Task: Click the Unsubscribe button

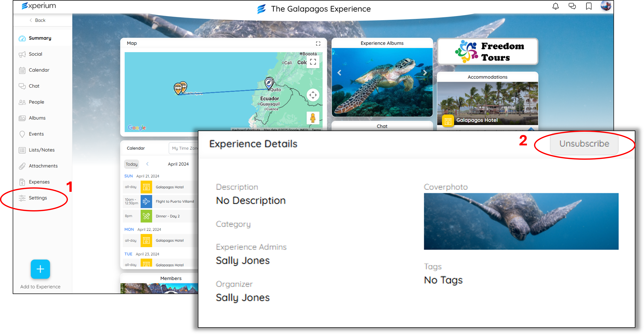Action: pyautogui.click(x=584, y=144)
